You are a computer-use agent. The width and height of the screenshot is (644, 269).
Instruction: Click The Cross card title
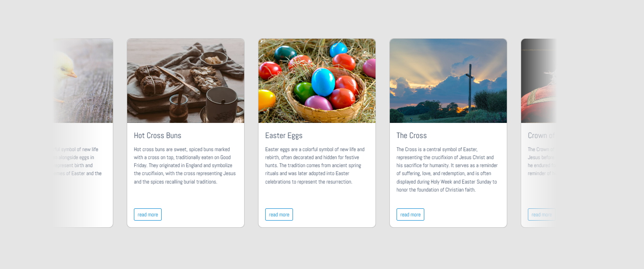coord(412,136)
